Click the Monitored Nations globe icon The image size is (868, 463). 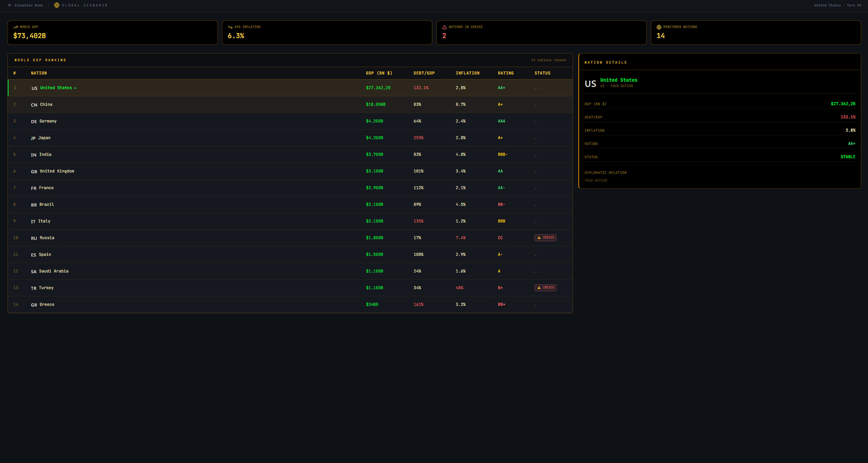[659, 27]
